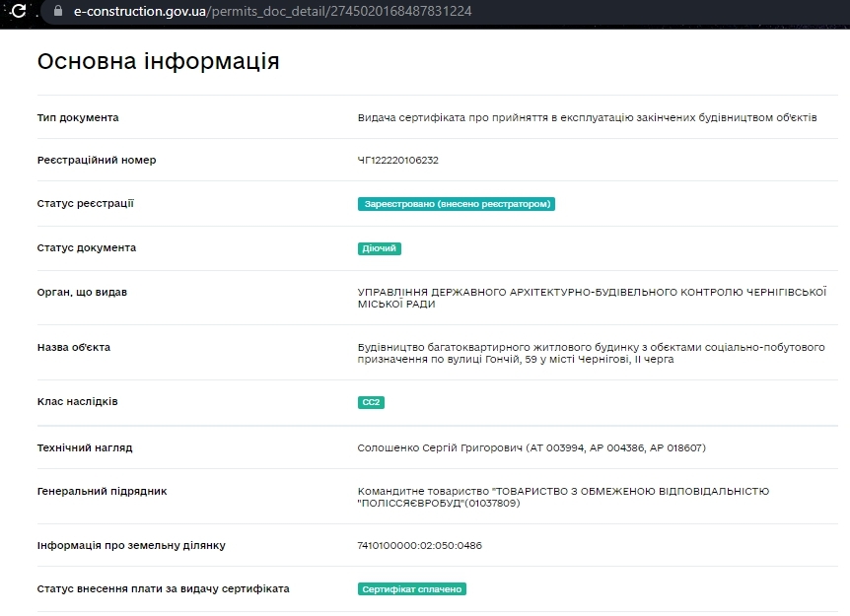Image resolution: width=850 pixels, height=616 pixels.
Task: Click the 'Генеральний підрядник' label
Action: click(102, 492)
